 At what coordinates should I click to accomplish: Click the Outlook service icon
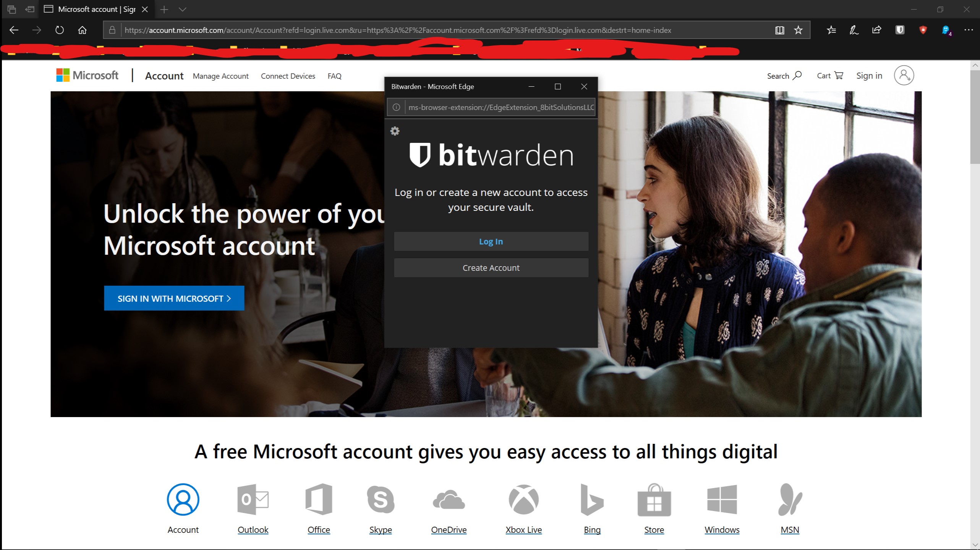(x=253, y=499)
